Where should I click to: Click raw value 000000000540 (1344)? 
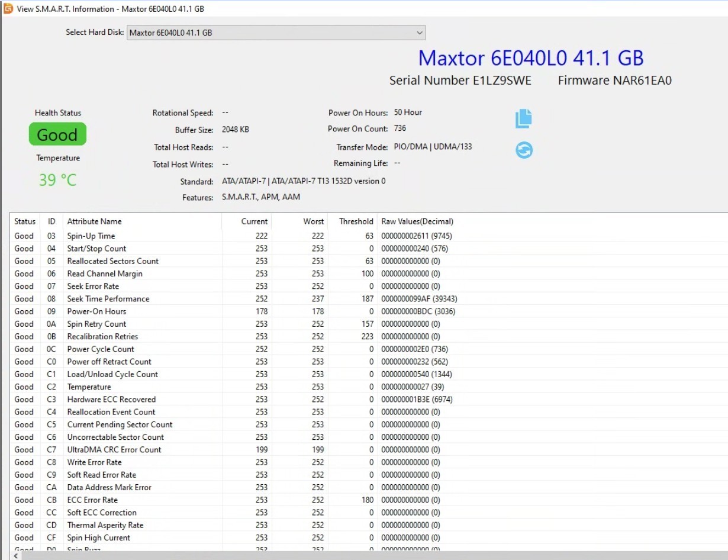(x=417, y=374)
